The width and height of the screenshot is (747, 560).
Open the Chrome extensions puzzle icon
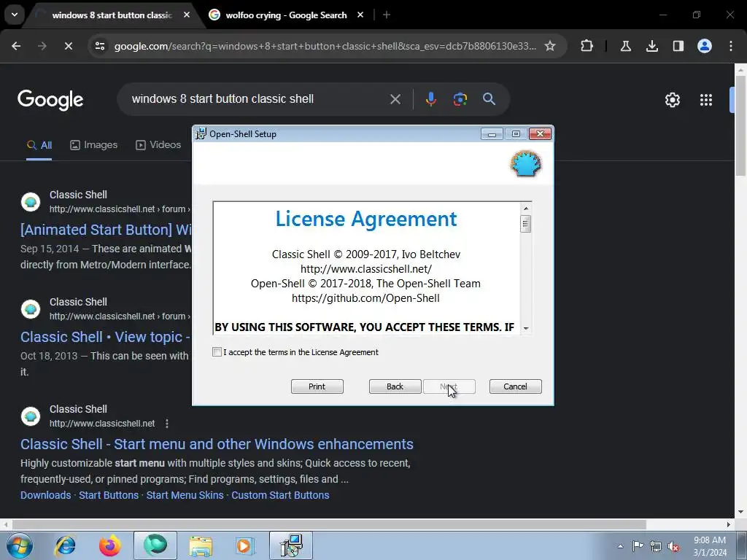(x=587, y=46)
